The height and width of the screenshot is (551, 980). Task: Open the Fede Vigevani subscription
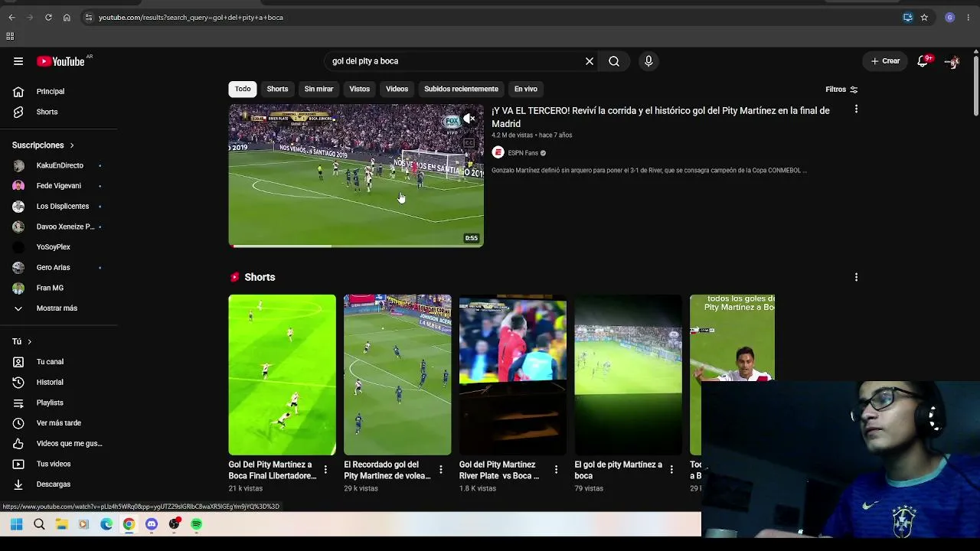59,186
